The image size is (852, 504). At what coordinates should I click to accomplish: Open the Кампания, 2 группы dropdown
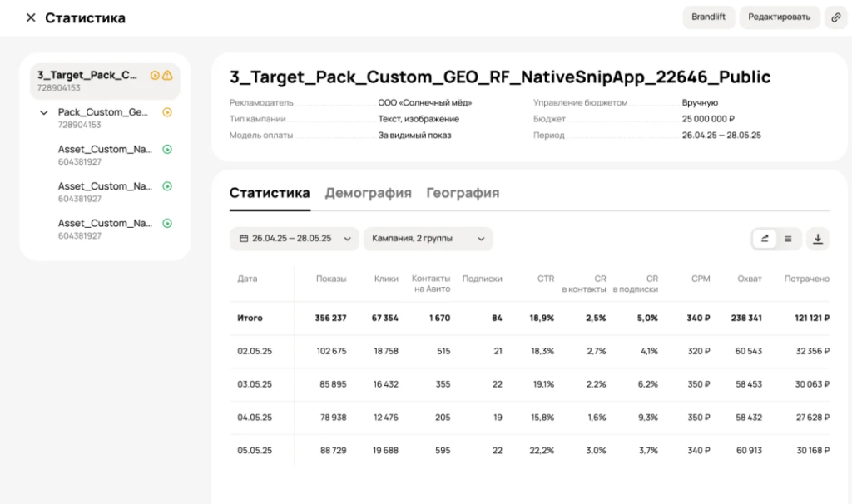[x=426, y=238]
